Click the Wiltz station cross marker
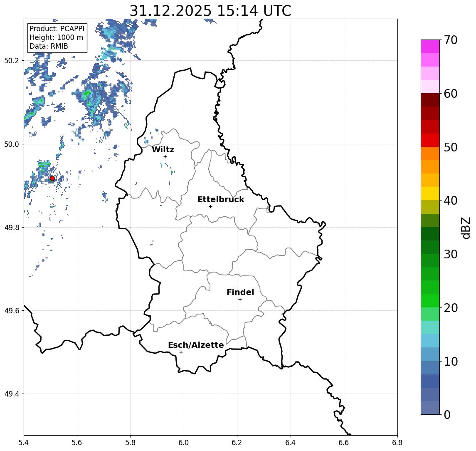This screenshot has height=451, width=476. point(165,156)
